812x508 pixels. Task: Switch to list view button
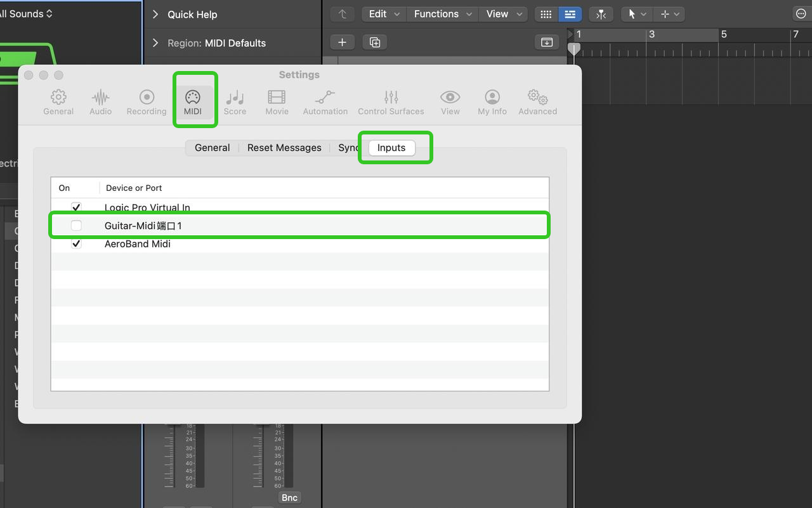coord(570,14)
